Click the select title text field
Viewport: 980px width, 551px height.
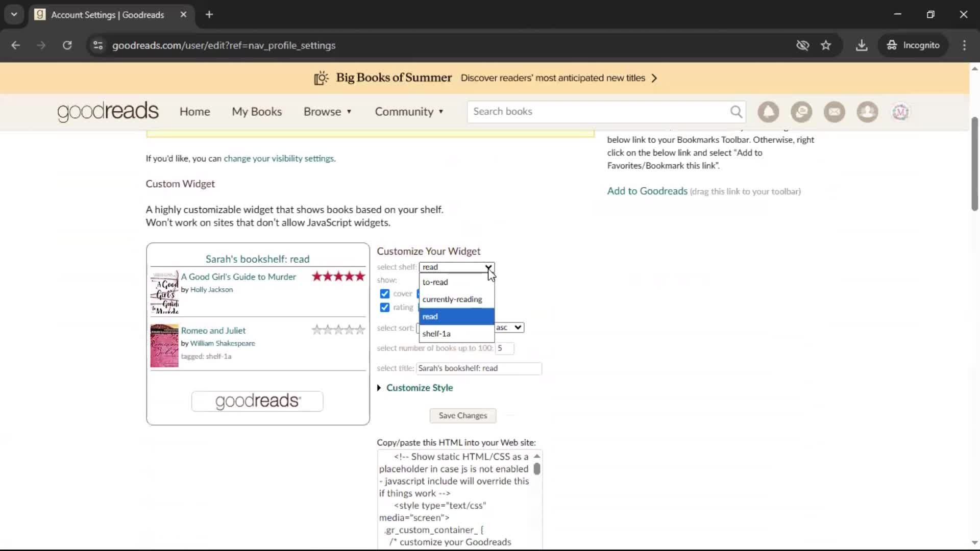coord(479,368)
